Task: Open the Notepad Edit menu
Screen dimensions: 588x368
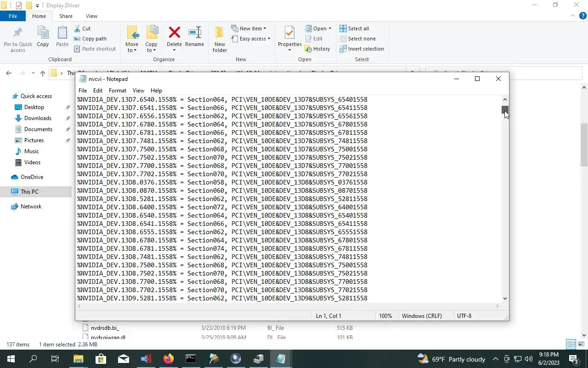Action: 98,91
